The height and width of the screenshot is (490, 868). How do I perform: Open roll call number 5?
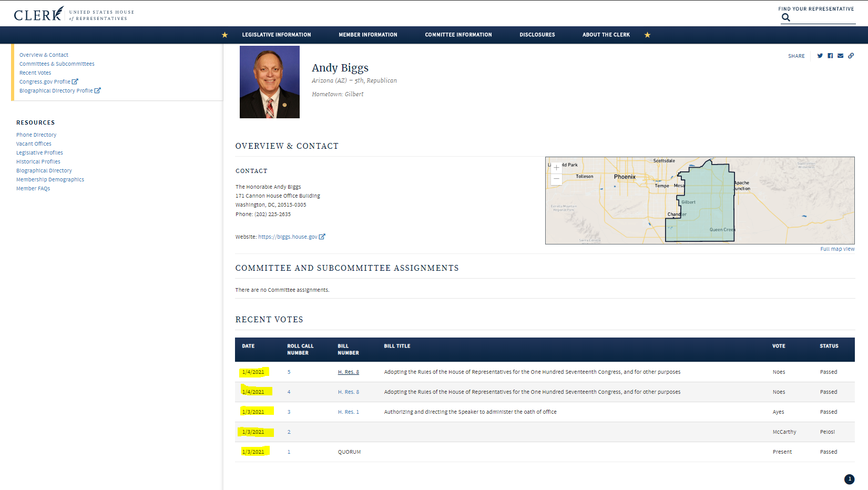click(289, 372)
